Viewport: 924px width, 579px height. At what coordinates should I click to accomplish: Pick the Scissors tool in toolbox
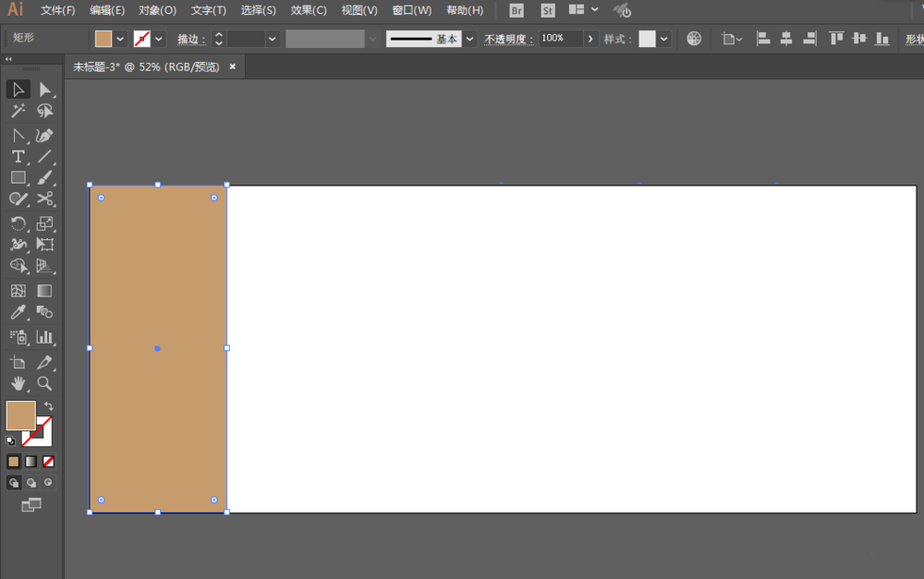(44, 199)
